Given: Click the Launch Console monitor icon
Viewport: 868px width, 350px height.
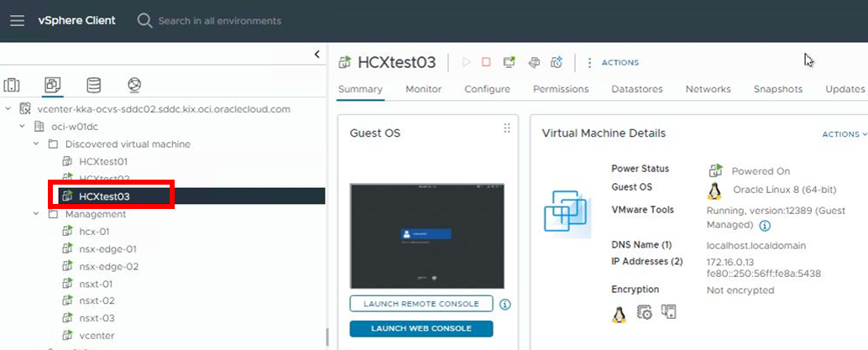Looking at the screenshot, I should (509, 62).
